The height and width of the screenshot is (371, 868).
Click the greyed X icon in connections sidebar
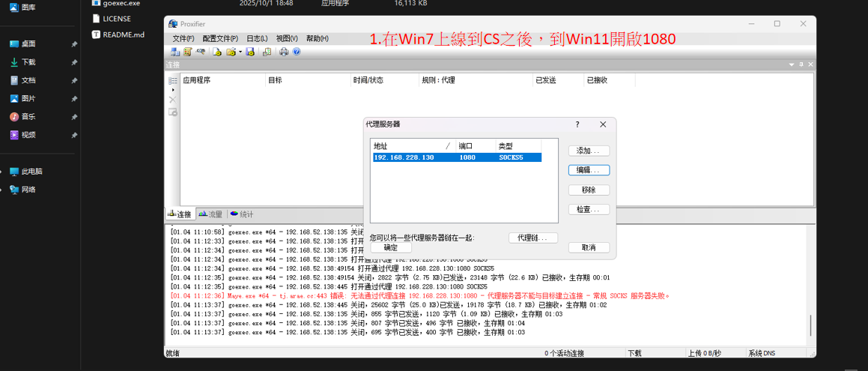[x=173, y=100]
